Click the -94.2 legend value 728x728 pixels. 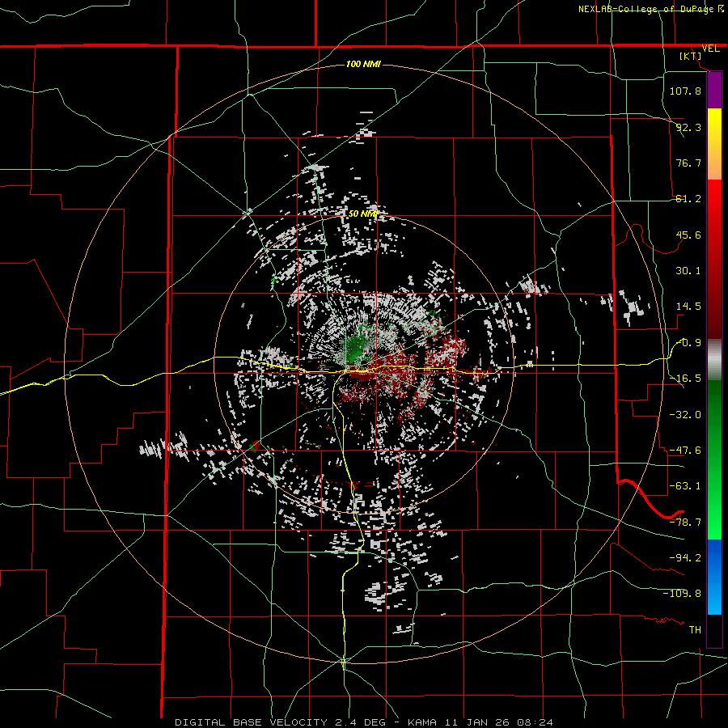pyautogui.click(x=685, y=558)
